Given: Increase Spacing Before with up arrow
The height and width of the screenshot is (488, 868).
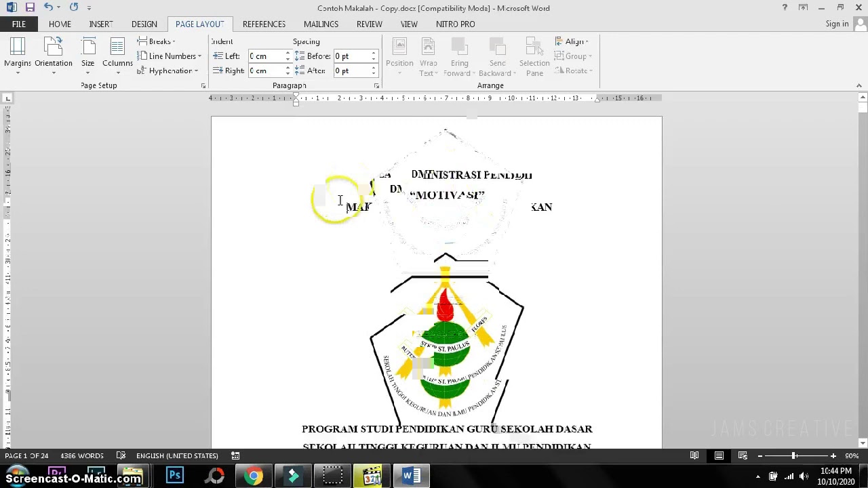Looking at the screenshot, I should pos(373,53).
